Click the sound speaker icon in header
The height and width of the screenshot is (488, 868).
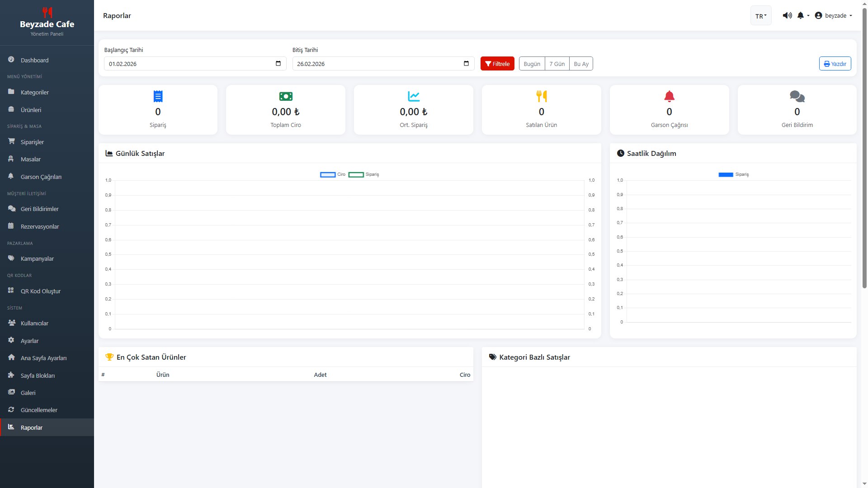coord(787,15)
